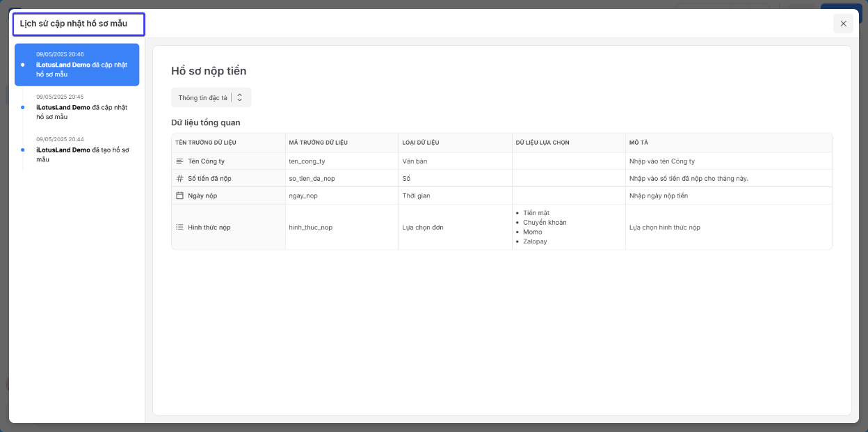This screenshot has height=432, width=868.
Task: Click 'Tên Công ty' field name
Action: tap(207, 161)
